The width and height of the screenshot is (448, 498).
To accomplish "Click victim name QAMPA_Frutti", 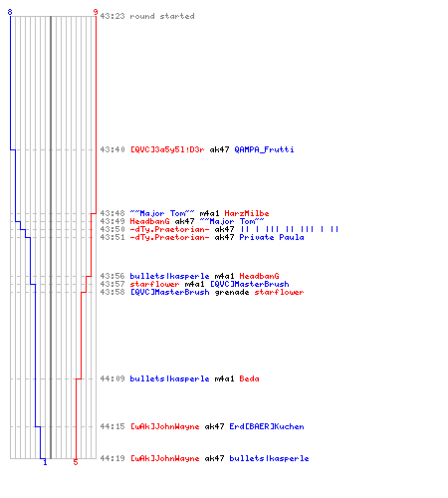I will tap(264, 149).
